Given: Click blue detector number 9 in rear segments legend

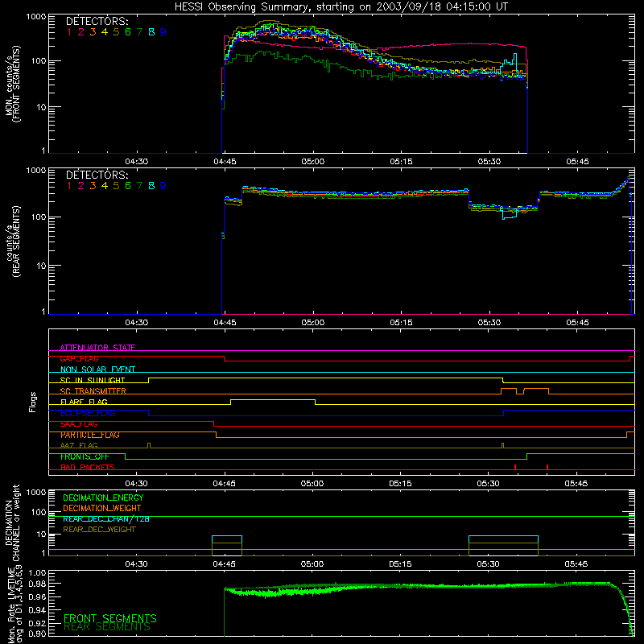Looking at the screenshot, I should [163, 186].
